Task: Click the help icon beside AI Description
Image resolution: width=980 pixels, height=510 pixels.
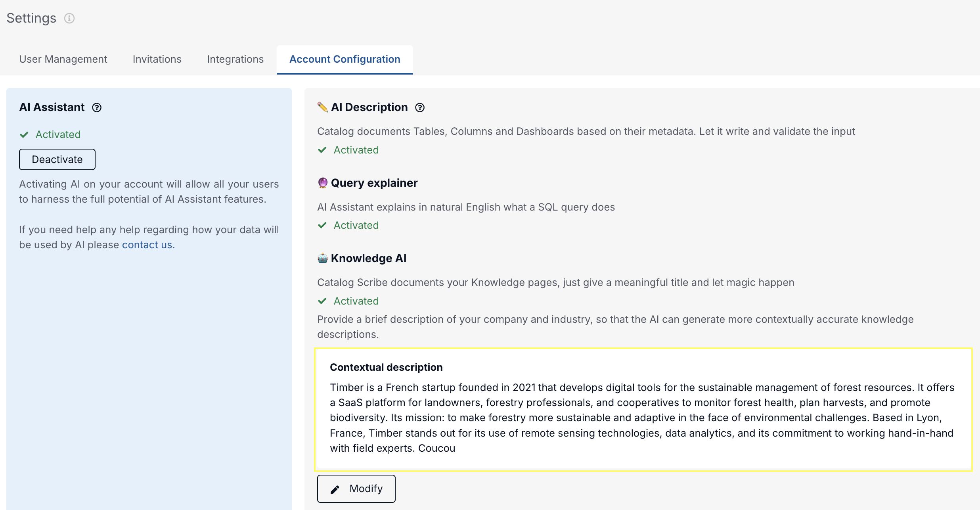Action: coord(420,107)
